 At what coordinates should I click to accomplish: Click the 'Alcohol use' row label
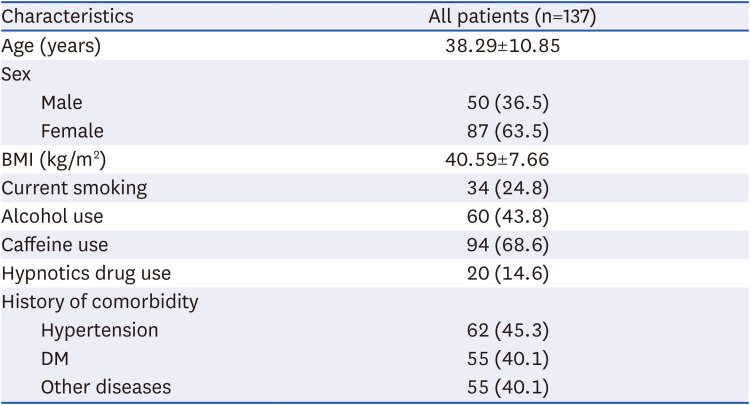coord(52,216)
